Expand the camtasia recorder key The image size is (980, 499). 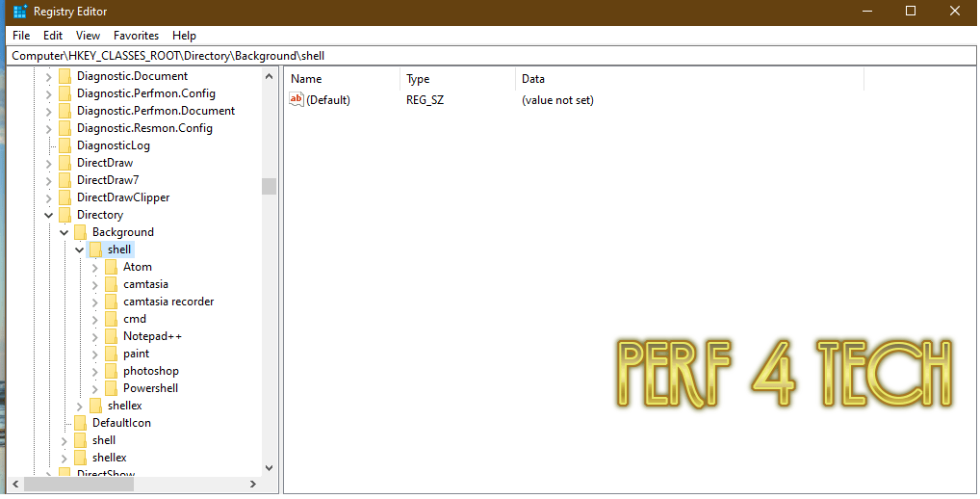click(95, 302)
